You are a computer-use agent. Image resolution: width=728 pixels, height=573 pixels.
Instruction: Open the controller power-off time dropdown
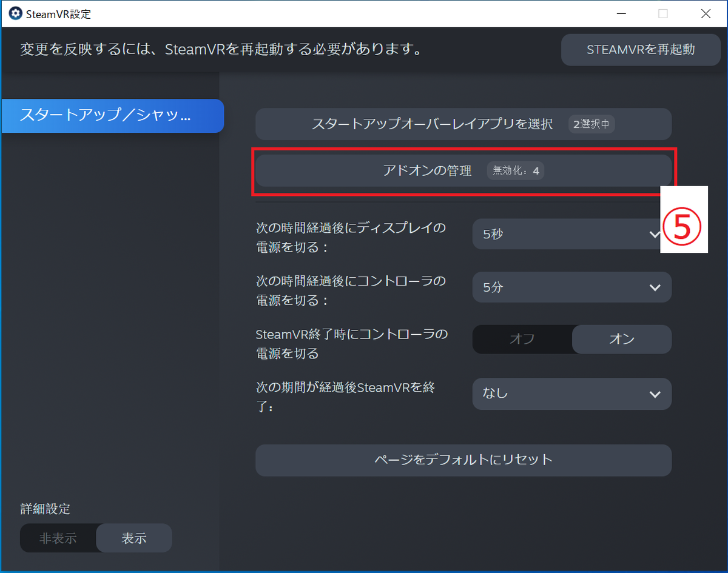click(570, 287)
